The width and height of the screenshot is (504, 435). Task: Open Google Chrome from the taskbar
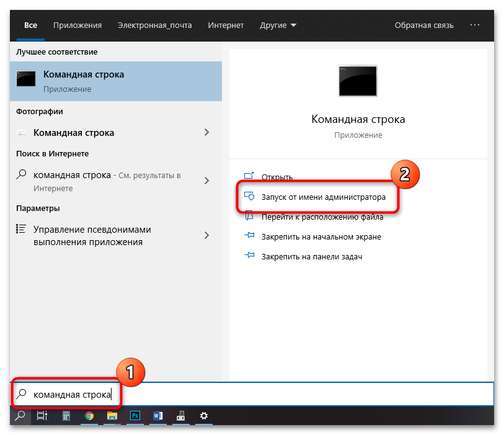(89, 416)
